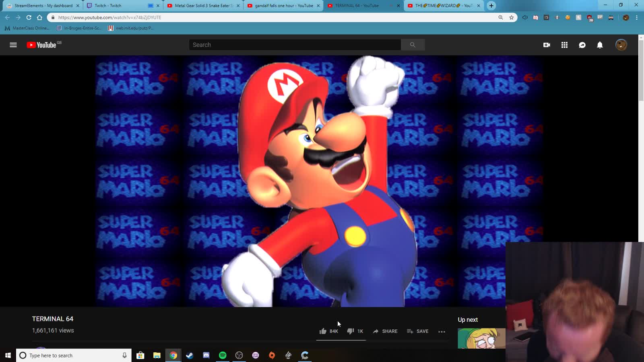Open the YouTube account avatar menu
This screenshot has width=644, height=362.
pyautogui.click(x=621, y=45)
